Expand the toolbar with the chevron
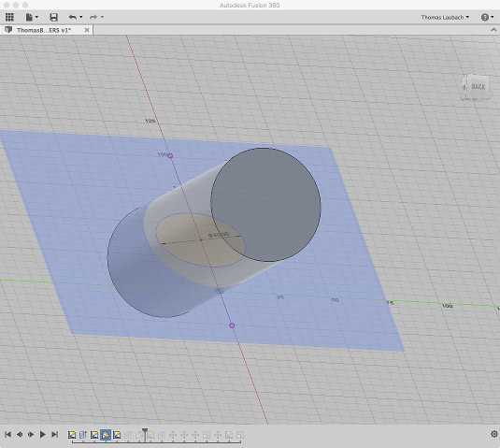500x448 pixels. pyautogui.click(x=493, y=30)
